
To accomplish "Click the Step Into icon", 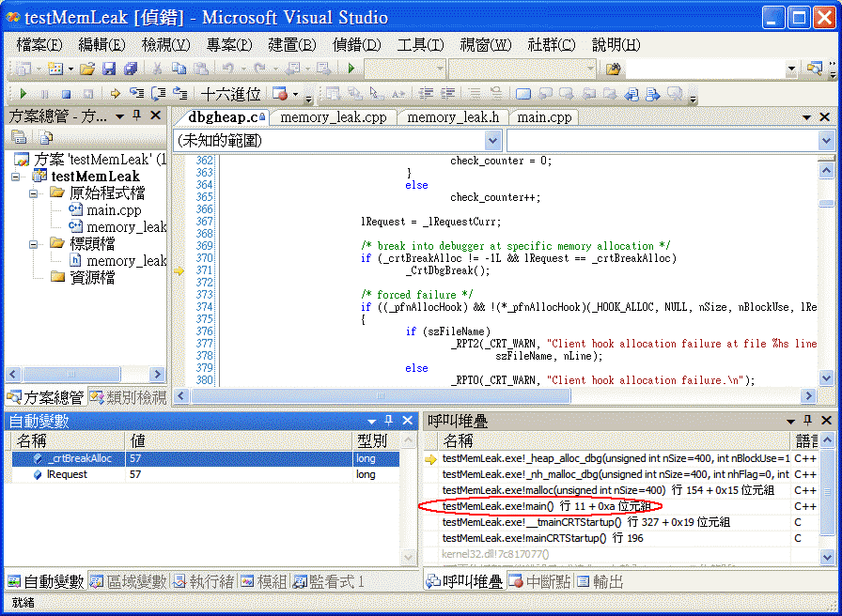I will click(x=137, y=94).
